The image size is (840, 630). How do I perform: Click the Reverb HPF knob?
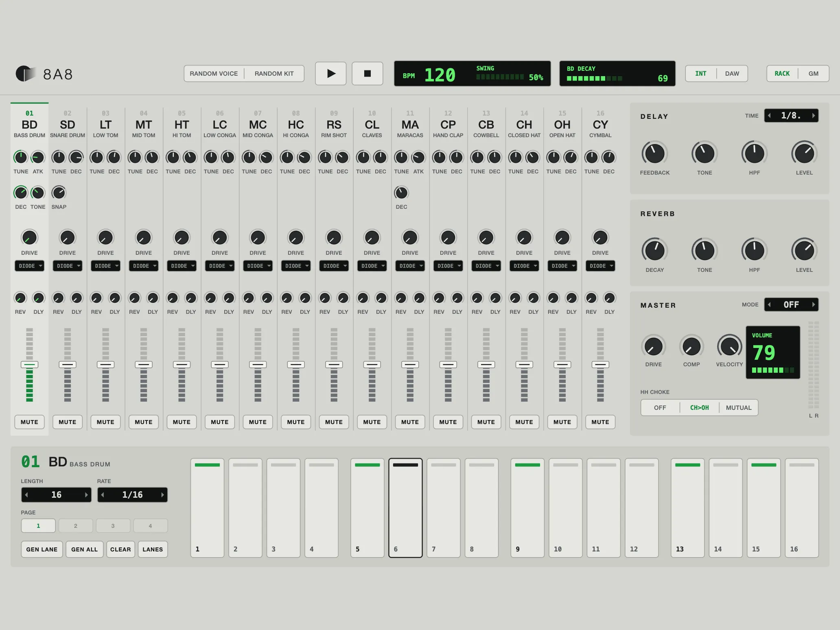pyautogui.click(x=754, y=251)
